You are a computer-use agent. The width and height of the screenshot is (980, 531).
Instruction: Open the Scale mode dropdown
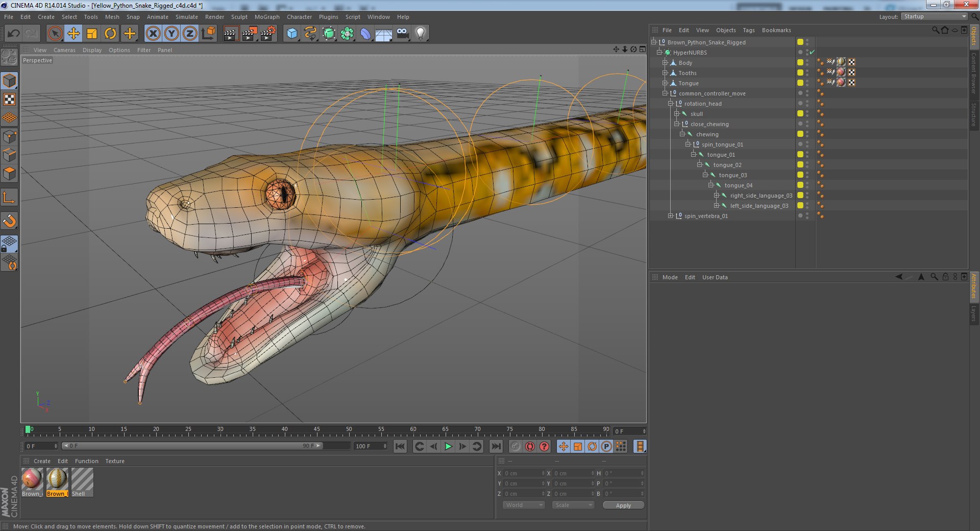tap(573, 505)
